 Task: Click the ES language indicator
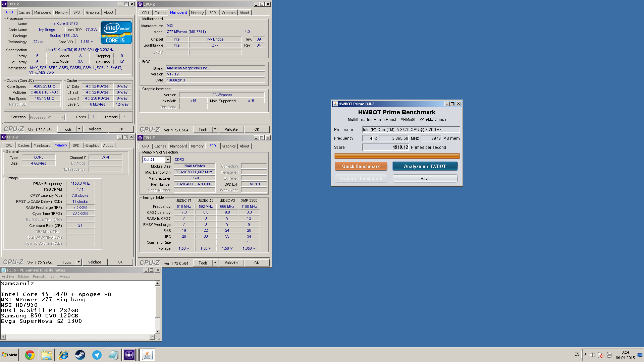(x=577, y=354)
